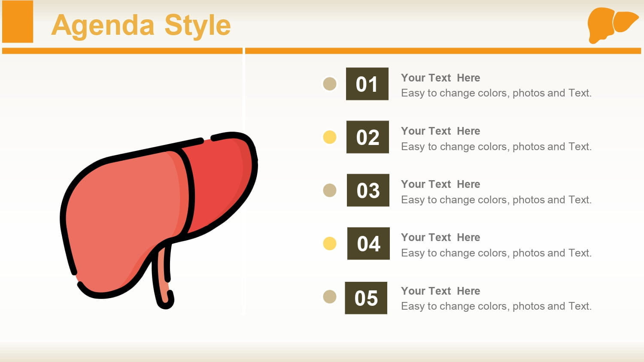Select the dark 04 number box
This screenshot has height=362, width=644.
(368, 243)
